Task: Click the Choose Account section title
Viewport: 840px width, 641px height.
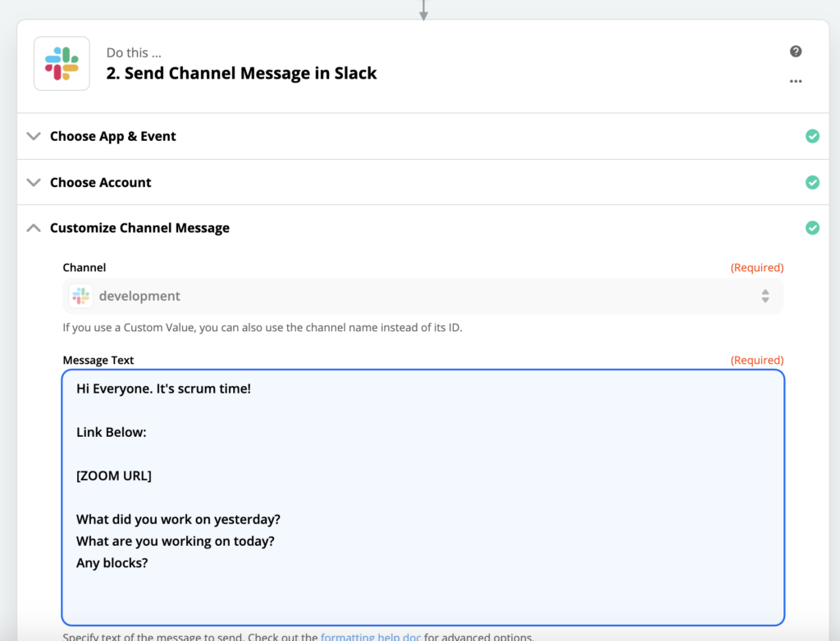Action: pos(101,183)
